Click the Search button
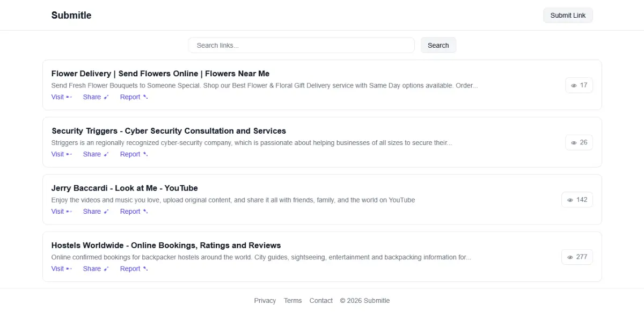This screenshot has width=644, height=312. (438, 45)
